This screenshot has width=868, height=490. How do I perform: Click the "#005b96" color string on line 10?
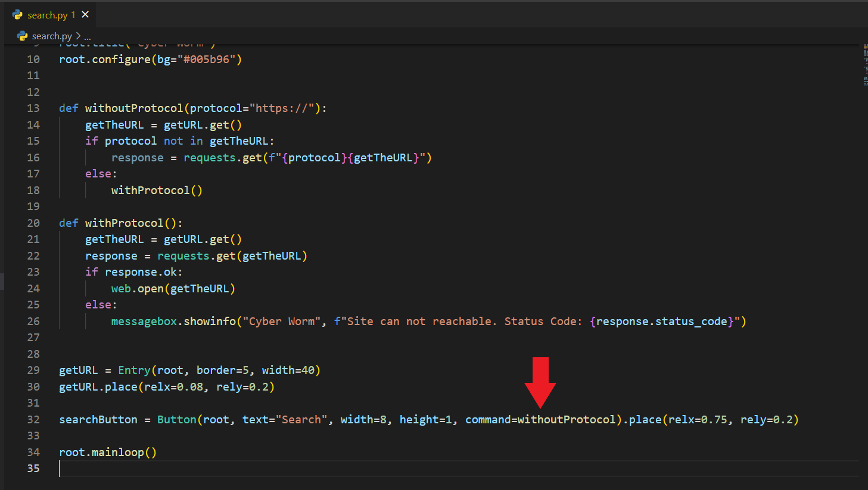pyautogui.click(x=206, y=60)
